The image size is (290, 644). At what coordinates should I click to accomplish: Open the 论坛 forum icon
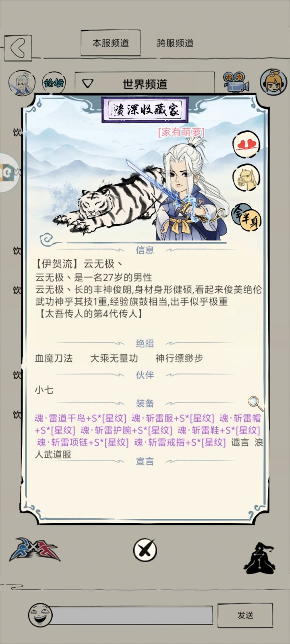[54, 83]
